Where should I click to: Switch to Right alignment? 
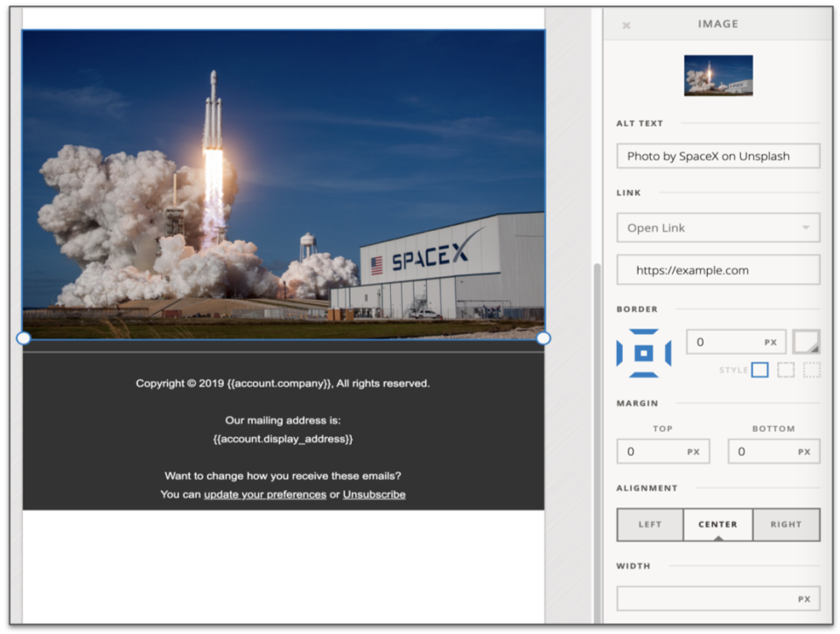pos(786,524)
